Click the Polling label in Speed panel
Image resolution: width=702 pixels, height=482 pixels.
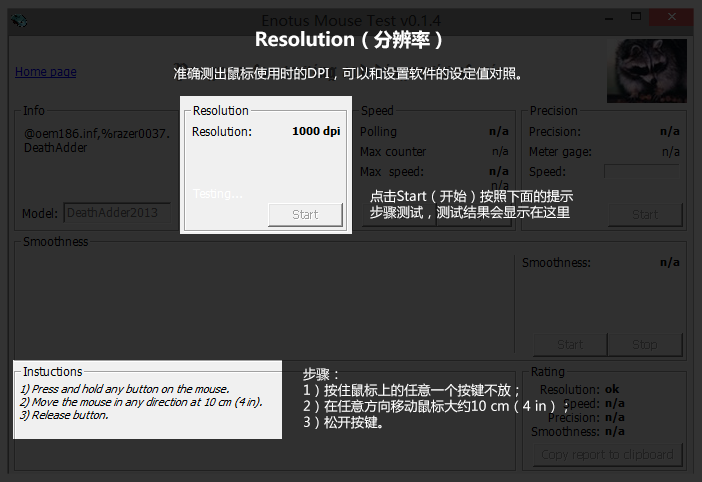(378, 132)
